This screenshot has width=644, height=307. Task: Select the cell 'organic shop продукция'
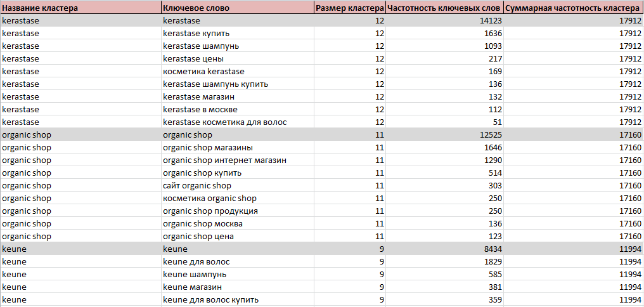[x=238, y=211]
